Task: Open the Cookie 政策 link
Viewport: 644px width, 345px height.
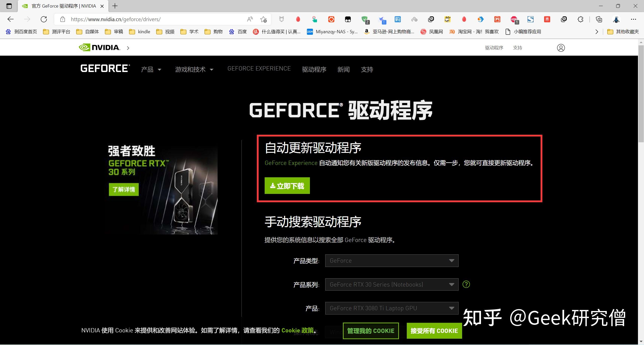Action: pos(298,330)
